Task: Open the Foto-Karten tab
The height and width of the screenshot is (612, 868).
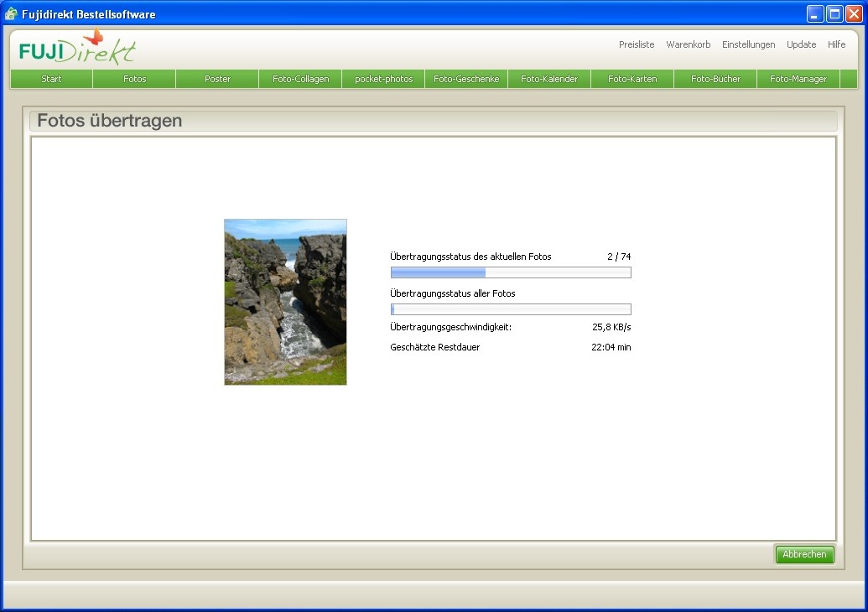Action: [632, 79]
